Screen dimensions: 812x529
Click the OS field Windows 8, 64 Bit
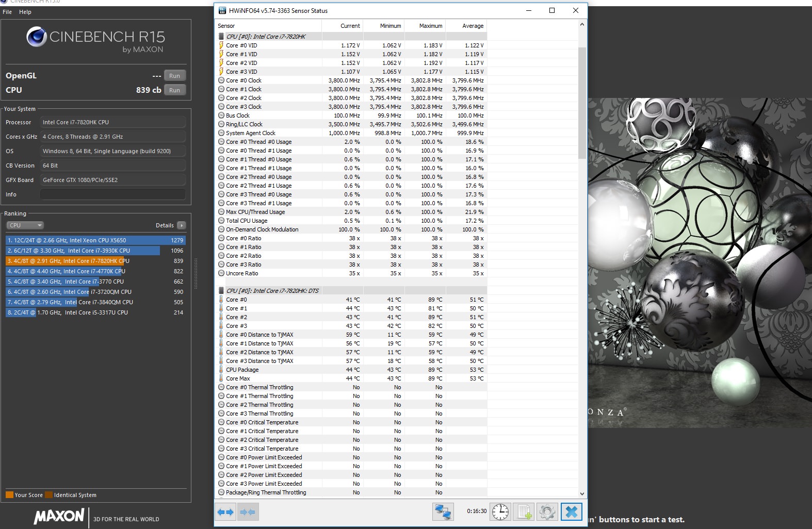[x=113, y=151]
